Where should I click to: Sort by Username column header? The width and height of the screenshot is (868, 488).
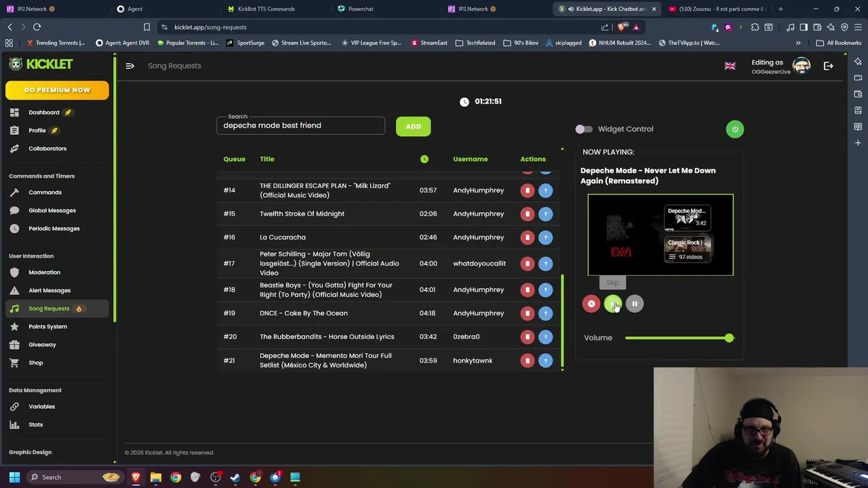[470, 159]
